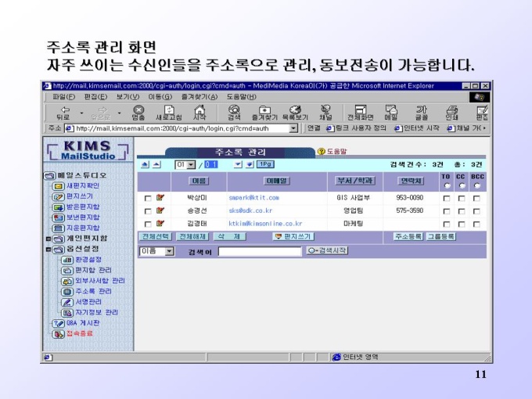
Task: Sort by 이메일 column header
Action: pos(276,181)
